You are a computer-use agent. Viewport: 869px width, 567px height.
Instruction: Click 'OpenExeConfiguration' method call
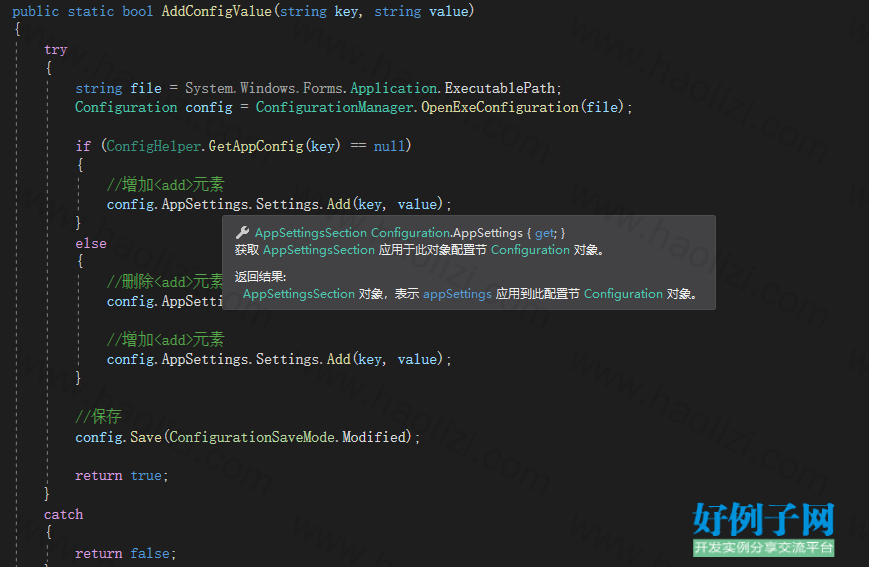tap(500, 107)
